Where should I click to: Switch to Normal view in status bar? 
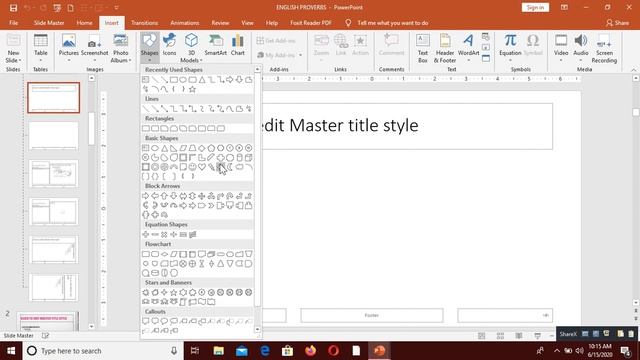[482, 336]
